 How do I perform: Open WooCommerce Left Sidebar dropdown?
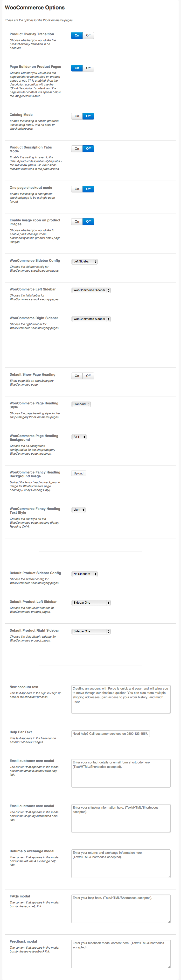coord(91,290)
